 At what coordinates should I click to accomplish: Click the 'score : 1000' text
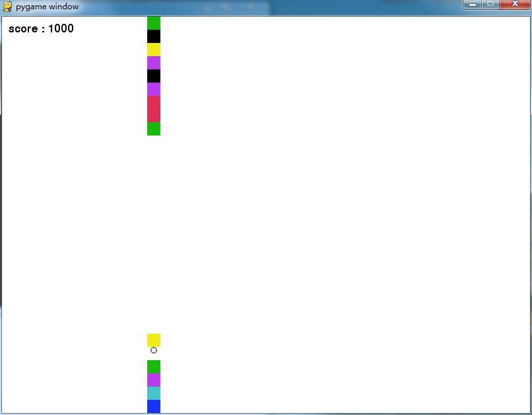41,28
